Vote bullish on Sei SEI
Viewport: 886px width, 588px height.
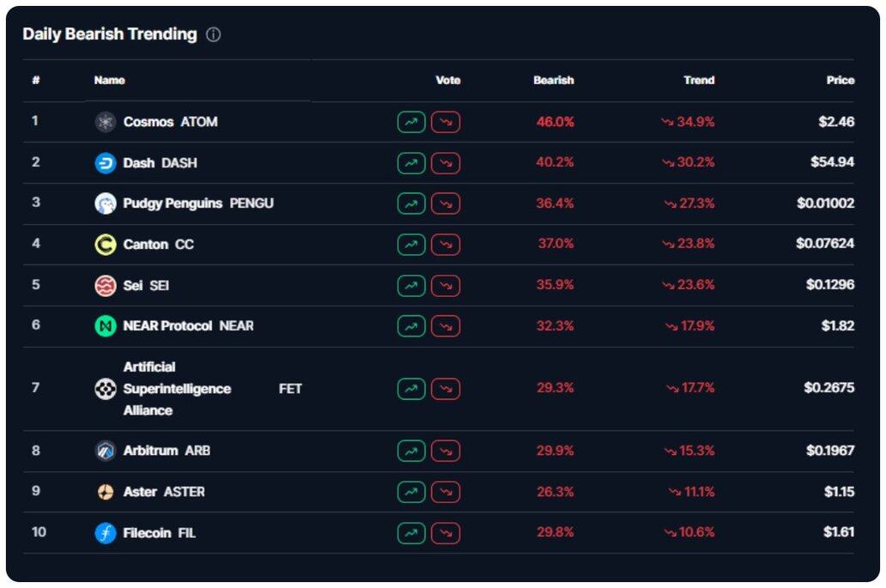[411, 285]
